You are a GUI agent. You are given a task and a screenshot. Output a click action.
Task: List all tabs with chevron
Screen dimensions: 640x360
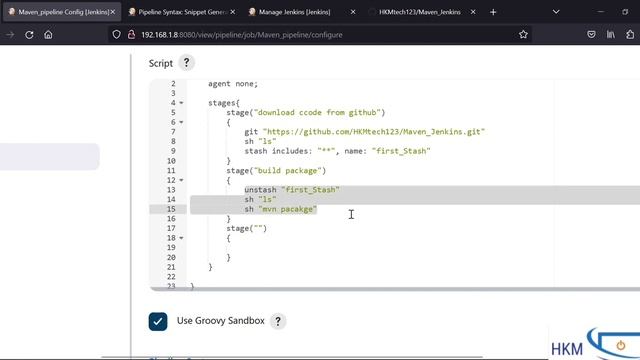[x=556, y=12]
